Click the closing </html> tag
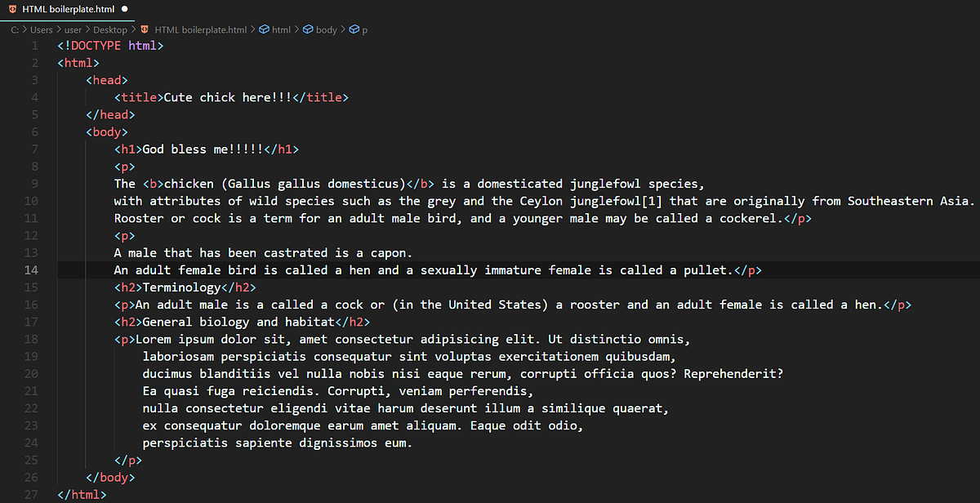This screenshot has height=503, width=980. pyautogui.click(x=82, y=494)
